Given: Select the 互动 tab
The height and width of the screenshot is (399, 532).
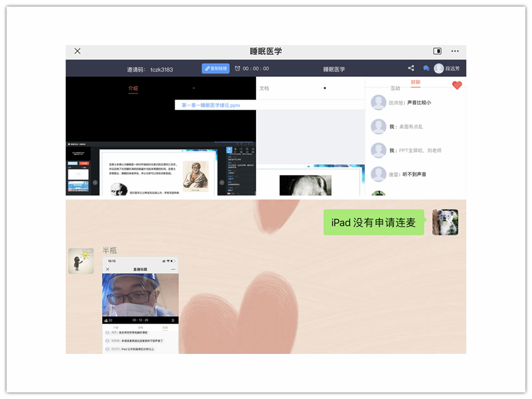Looking at the screenshot, I should click(x=395, y=88).
